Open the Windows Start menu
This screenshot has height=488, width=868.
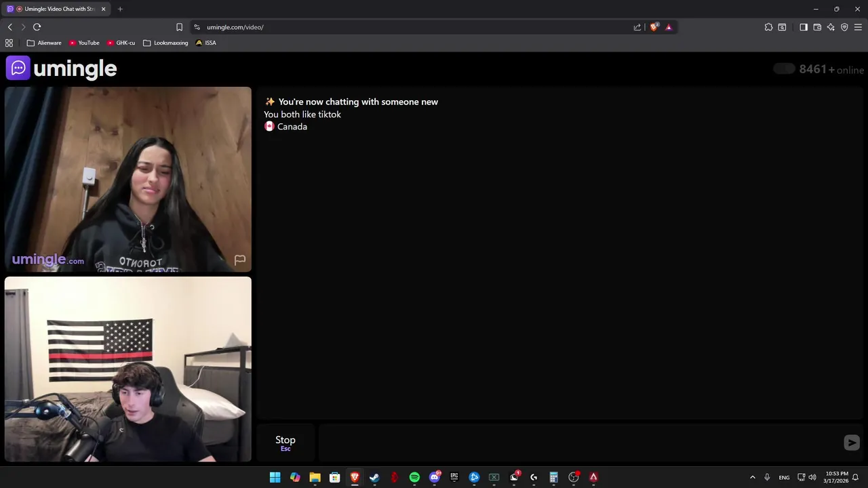275,477
